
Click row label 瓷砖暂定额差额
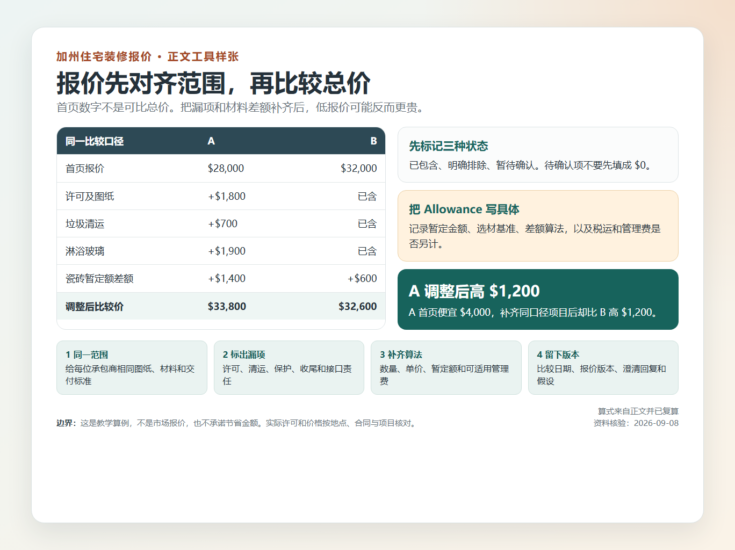coord(99,279)
